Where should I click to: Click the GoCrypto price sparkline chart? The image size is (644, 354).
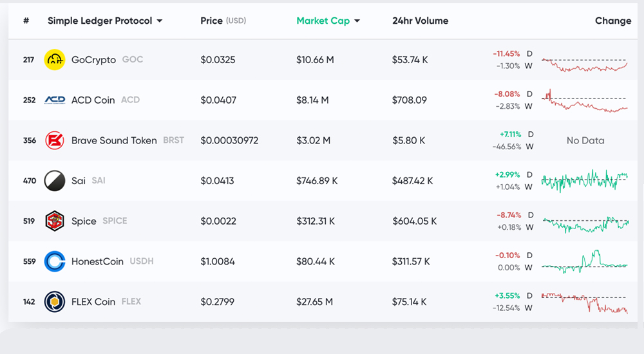click(x=585, y=64)
